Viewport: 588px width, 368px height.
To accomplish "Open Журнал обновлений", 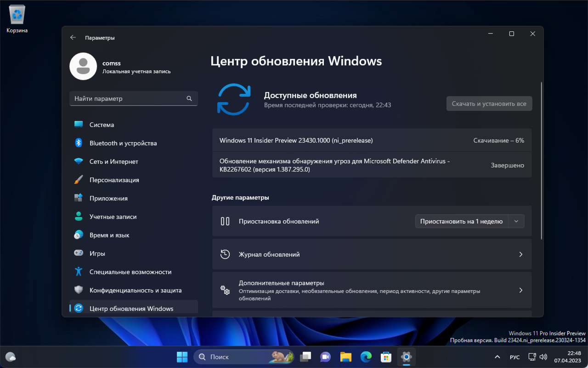I will [372, 254].
